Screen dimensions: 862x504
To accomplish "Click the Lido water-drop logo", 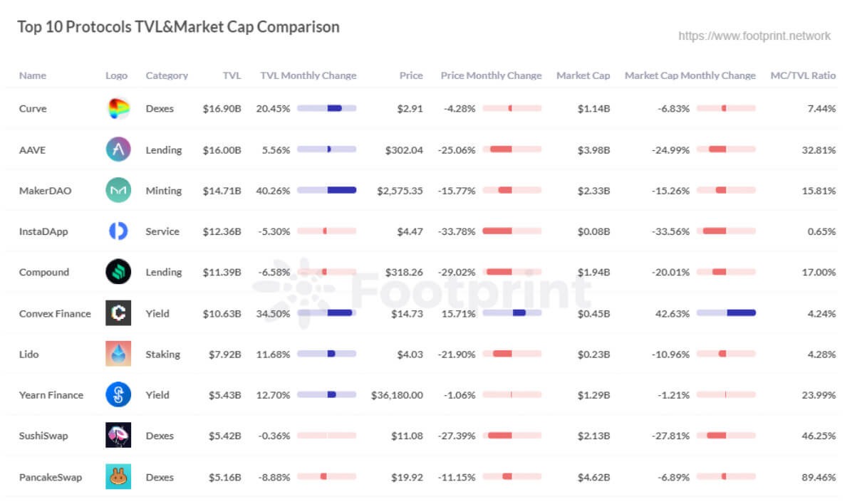I will click(x=118, y=354).
